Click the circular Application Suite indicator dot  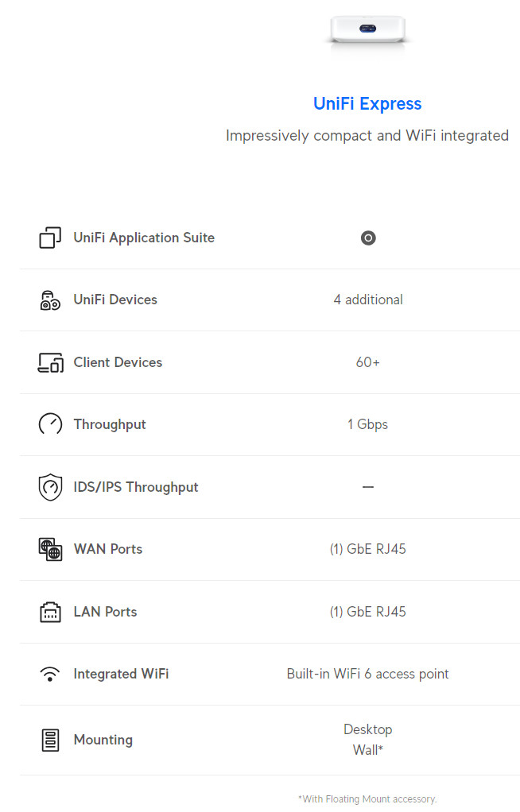pos(368,238)
